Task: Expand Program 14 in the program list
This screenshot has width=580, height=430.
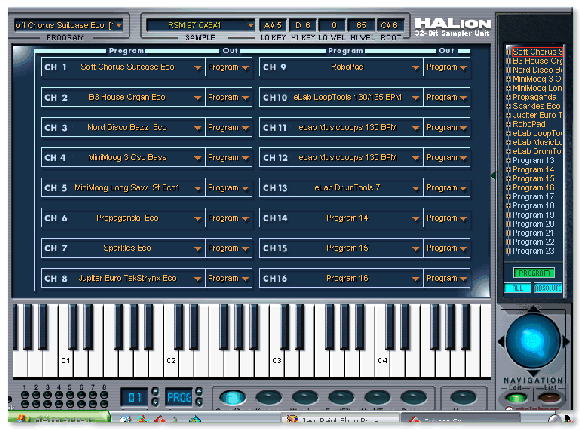Action: click(509, 169)
